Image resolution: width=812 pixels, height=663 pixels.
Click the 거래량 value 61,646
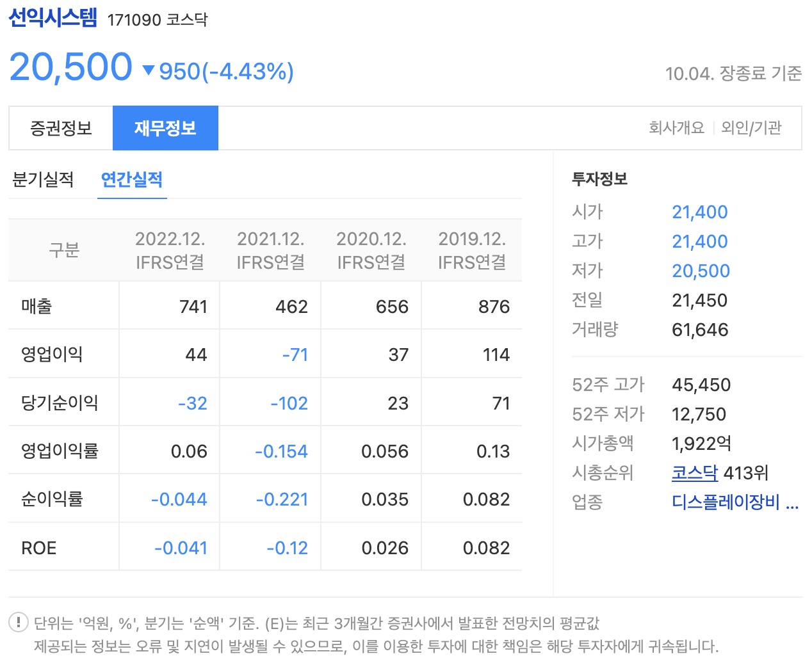point(700,330)
